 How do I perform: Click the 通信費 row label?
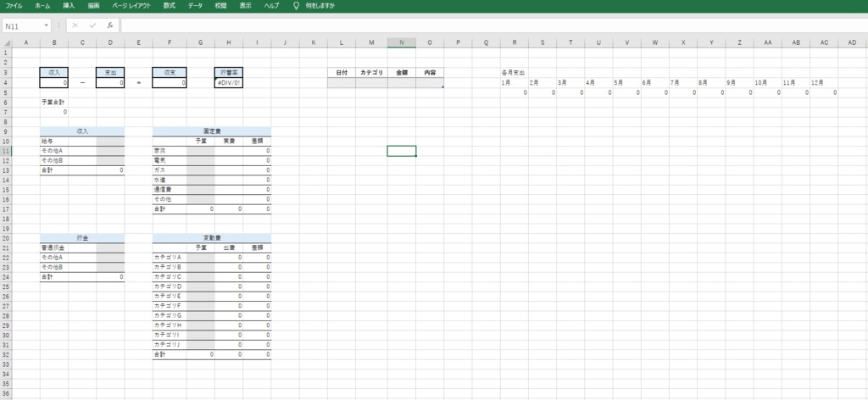tap(170, 189)
